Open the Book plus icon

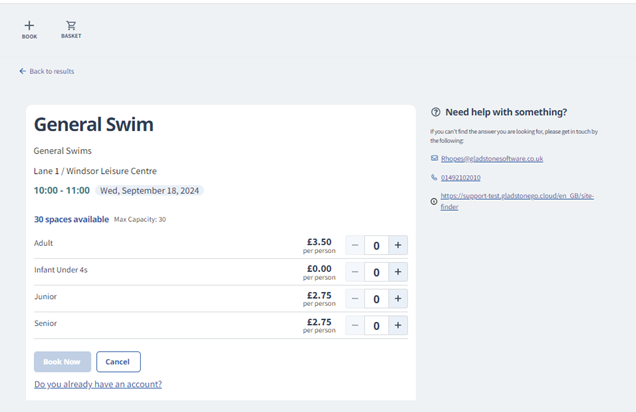click(x=29, y=26)
